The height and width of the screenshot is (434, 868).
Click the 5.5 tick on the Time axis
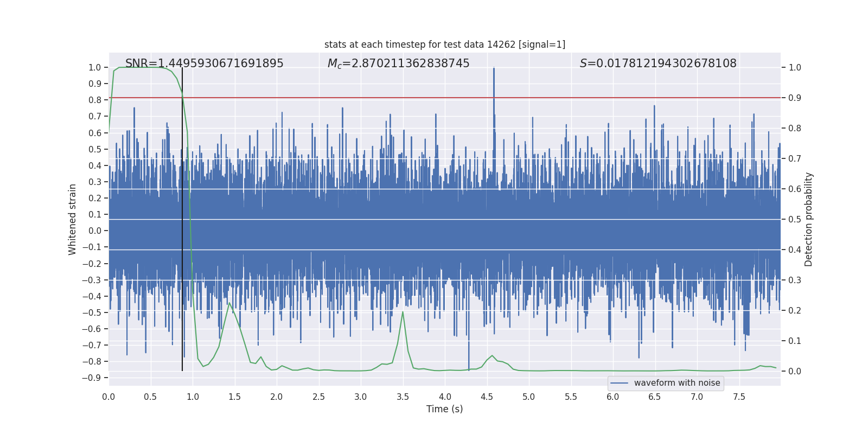click(571, 397)
